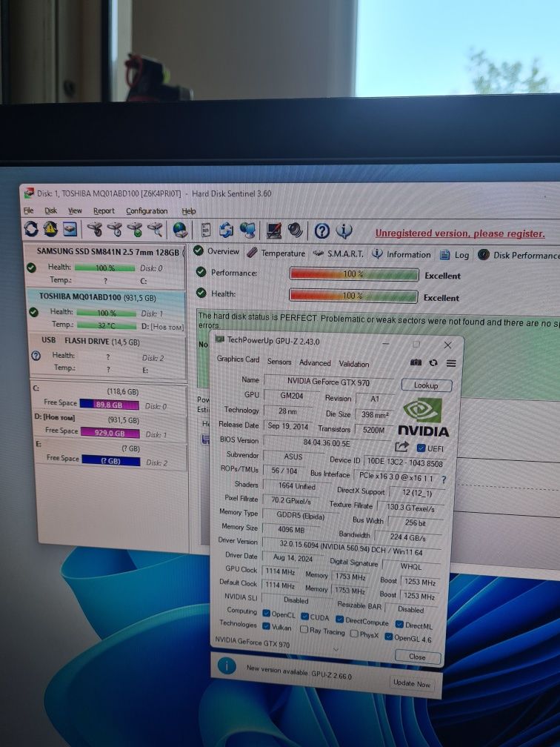Open the Advanced tab in GPU-Z

click(x=315, y=362)
